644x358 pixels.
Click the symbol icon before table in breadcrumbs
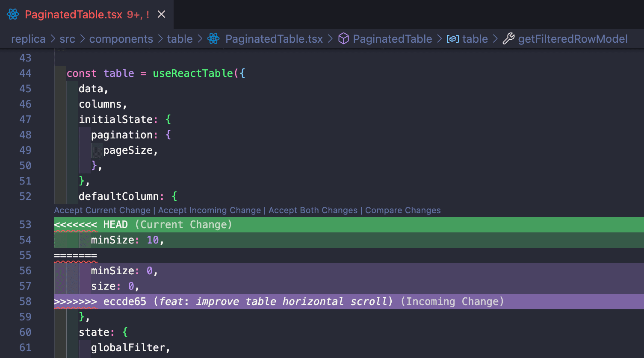[452, 39]
